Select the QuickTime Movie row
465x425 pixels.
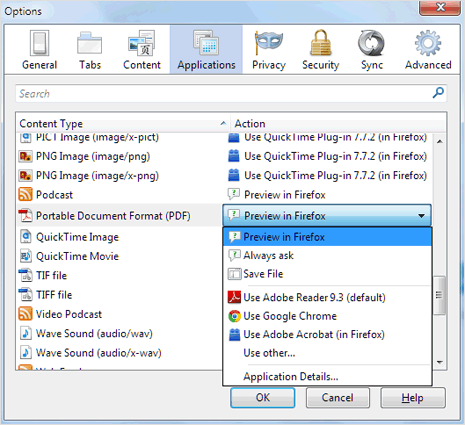[120, 256]
